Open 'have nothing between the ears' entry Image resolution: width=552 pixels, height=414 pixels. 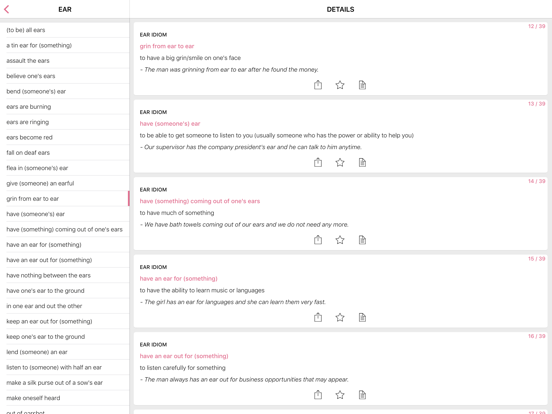click(x=65, y=275)
